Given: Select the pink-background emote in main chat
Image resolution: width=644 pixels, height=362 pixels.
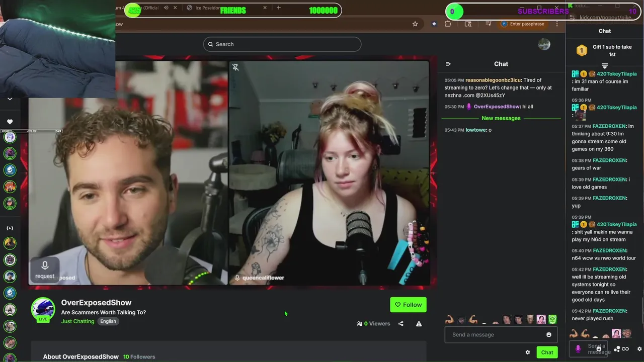Looking at the screenshot, I should (x=541, y=319).
